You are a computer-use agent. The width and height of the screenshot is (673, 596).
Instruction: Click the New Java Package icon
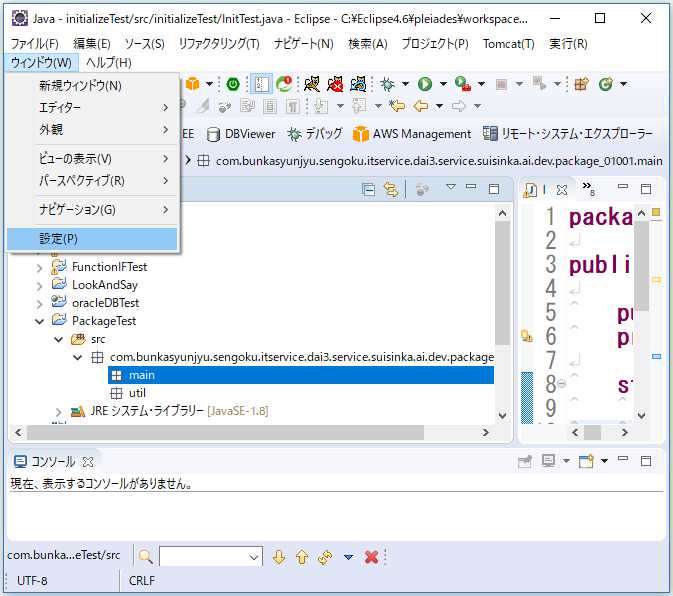(582, 84)
